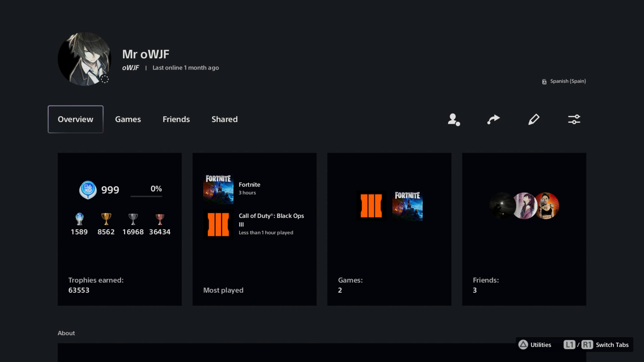Click the L1 button icon
Image resolution: width=644 pixels, height=362 pixels.
point(569,345)
